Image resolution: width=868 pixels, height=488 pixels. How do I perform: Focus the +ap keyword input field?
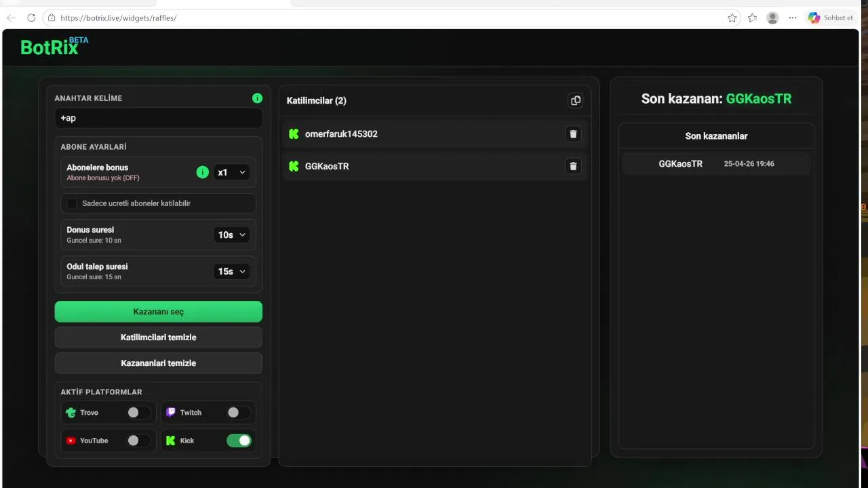tap(159, 118)
